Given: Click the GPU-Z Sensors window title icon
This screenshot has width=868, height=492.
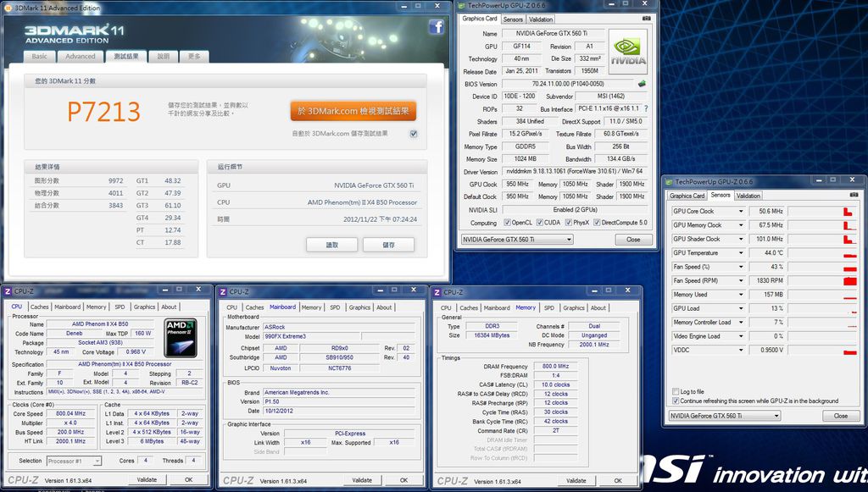Looking at the screenshot, I should [x=669, y=182].
